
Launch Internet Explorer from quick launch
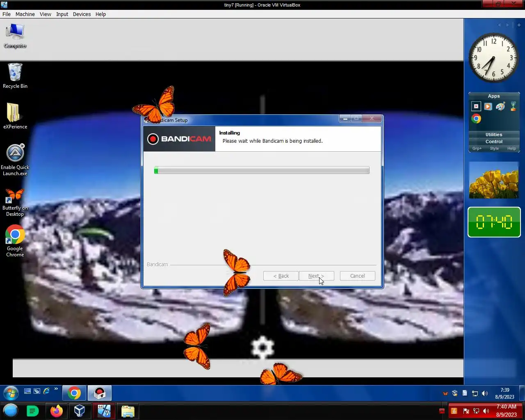click(x=46, y=391)
